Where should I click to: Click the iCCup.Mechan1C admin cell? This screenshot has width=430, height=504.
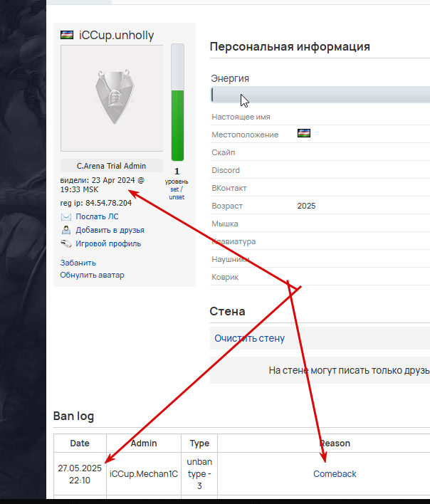click(144, 474)
